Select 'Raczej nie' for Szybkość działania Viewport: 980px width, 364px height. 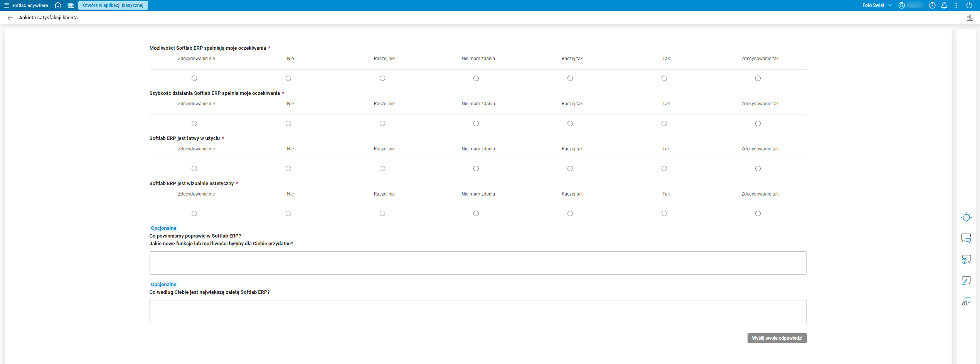coord(382,123)
